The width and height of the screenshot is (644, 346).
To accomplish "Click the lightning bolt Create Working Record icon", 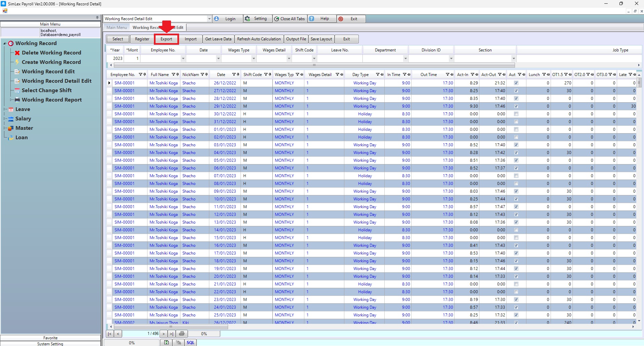I will [x=17, y=62].
